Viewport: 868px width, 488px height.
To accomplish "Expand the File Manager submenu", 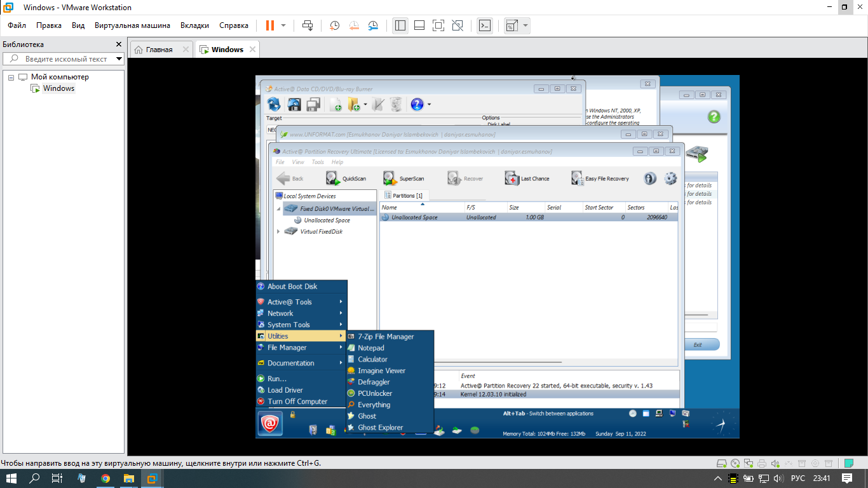I will [x=301, y=348].
